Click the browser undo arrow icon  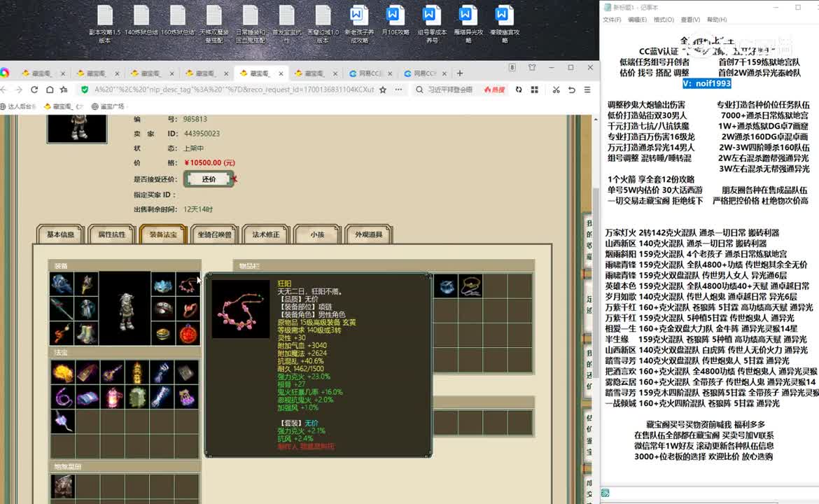click(571, 90)
